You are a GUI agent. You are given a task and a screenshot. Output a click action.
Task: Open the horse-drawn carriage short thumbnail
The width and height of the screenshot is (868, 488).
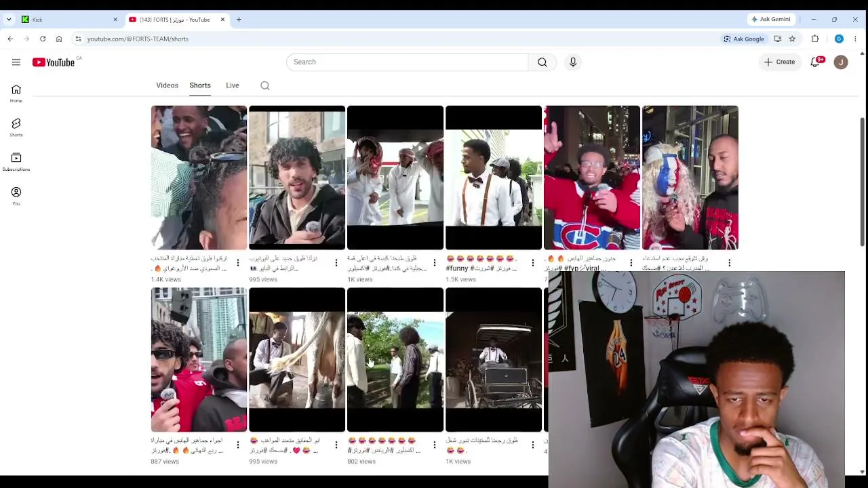494,360
